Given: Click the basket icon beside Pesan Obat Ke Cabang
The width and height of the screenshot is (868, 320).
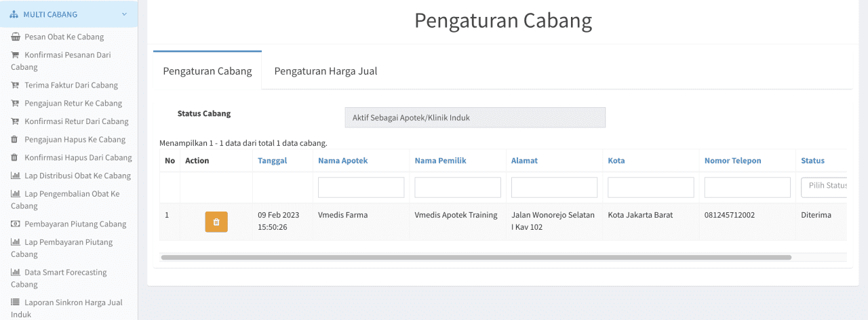Looking at the screenshot, I should [16, 37].
